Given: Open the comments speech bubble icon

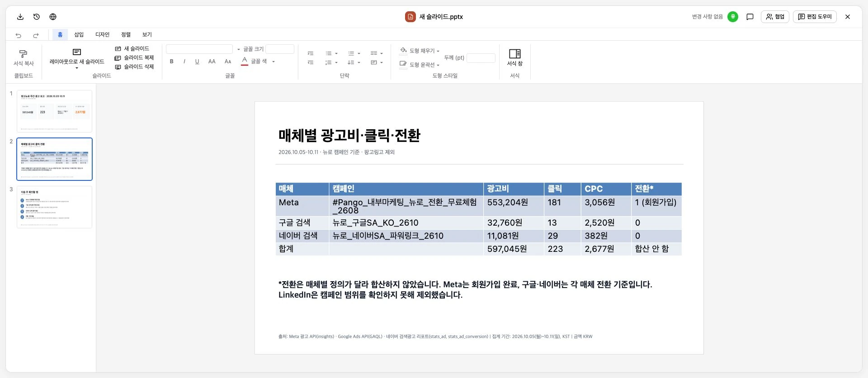Looking at the screenshot, I should (750, 17).
